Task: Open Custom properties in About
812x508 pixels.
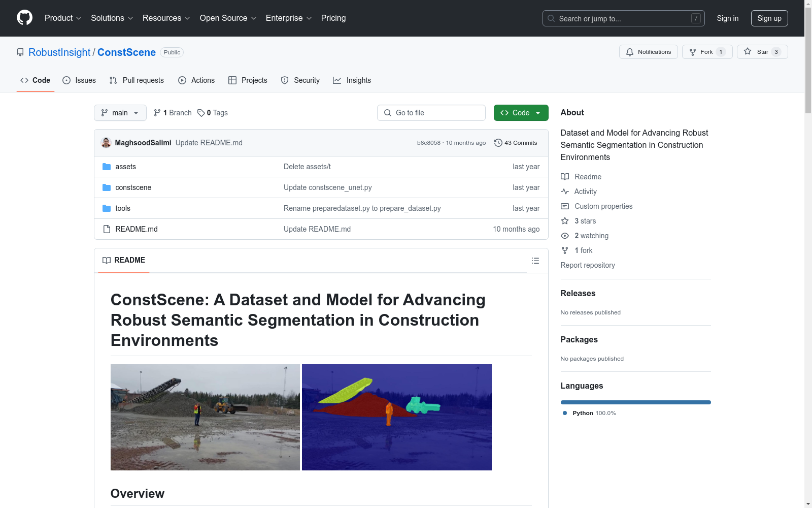Action: point(597,206)
